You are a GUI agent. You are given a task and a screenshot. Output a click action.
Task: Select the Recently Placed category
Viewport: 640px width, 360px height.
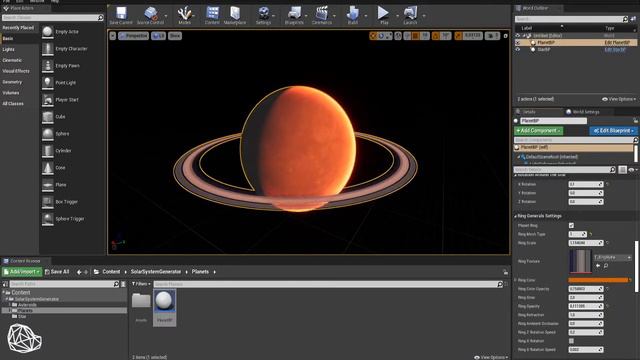[x=18, y=28]
